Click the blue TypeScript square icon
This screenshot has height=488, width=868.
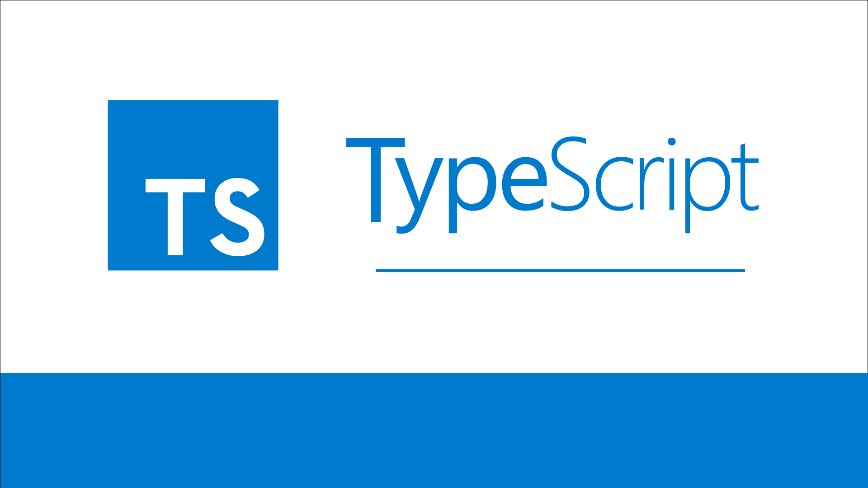click(x=194, y=185)
